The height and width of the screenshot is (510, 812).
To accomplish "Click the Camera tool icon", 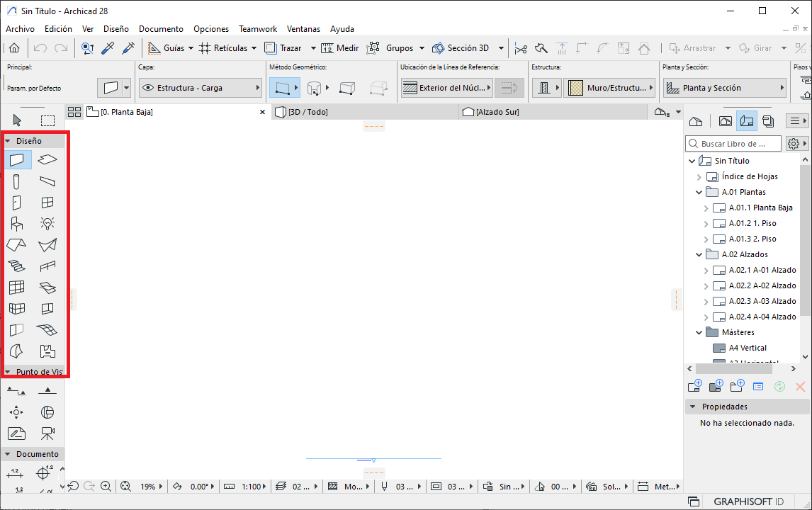I will tap(47, 433).
